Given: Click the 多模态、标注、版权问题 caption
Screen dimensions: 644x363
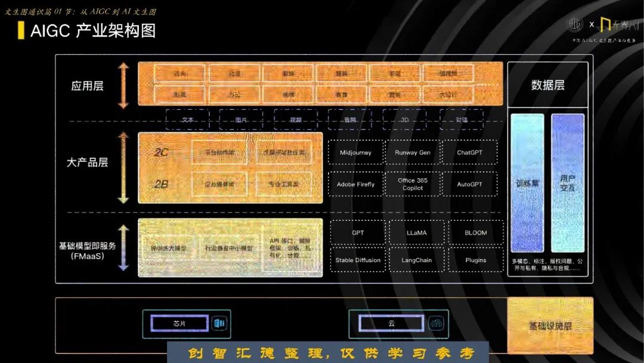Looking at the screenshot, I should 547,264.
